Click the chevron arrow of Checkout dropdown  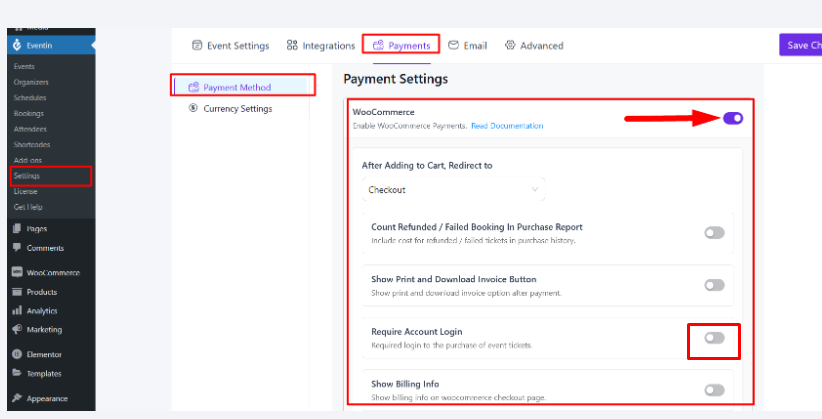click(x=535, y=189)
